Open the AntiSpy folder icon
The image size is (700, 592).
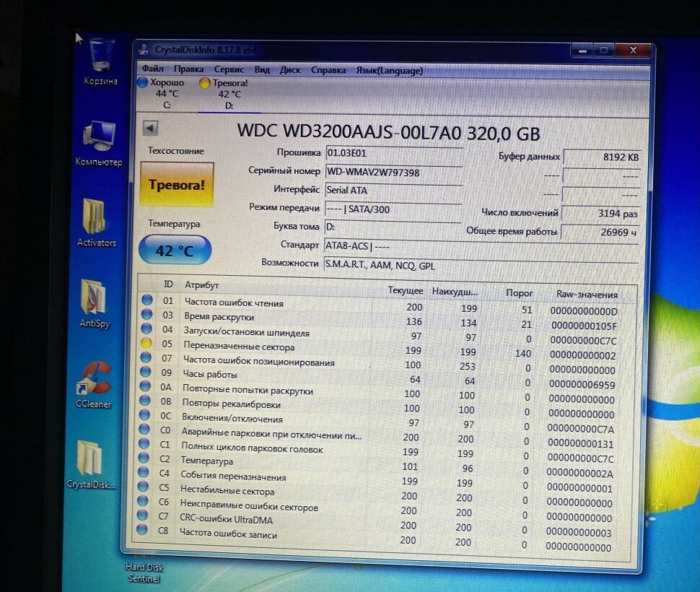point(95,304)
